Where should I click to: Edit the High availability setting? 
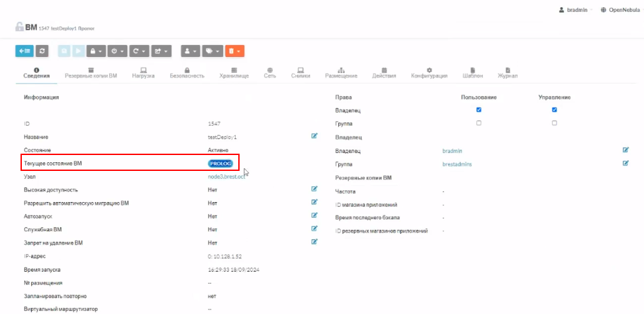315,189
